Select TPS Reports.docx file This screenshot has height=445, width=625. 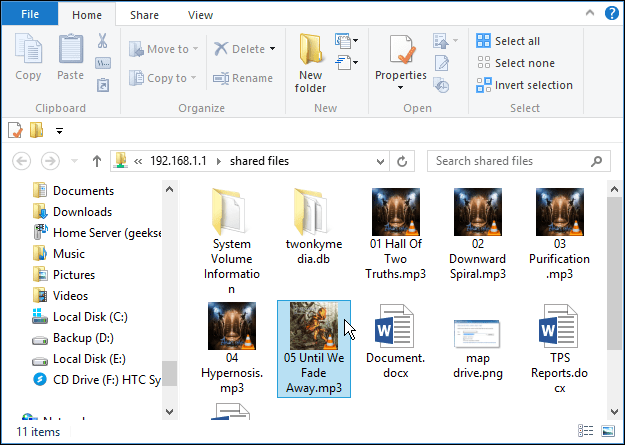click(559, 348)
